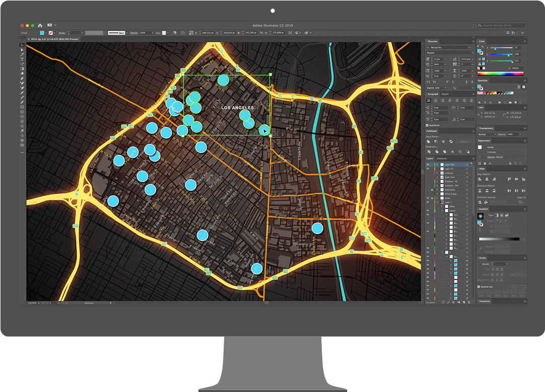Choose the Type tool
Viewport: 545px width, 392px height.
pos(22,59)
